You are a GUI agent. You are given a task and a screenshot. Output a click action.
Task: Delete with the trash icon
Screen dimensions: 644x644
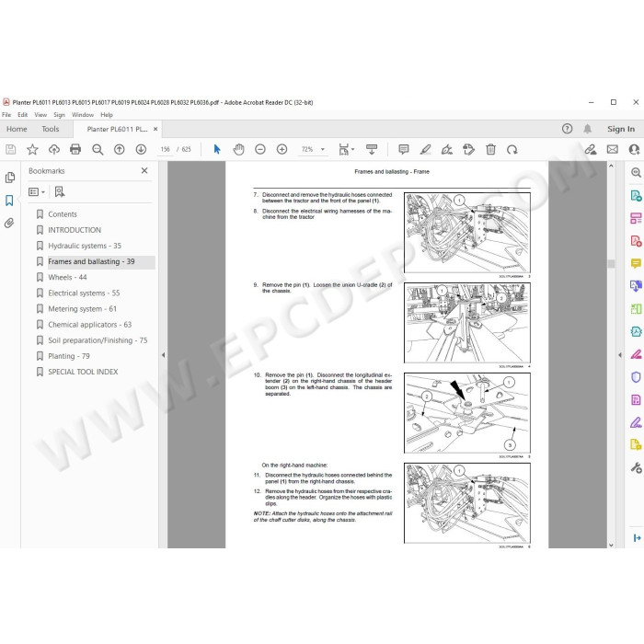click(490, 149)
